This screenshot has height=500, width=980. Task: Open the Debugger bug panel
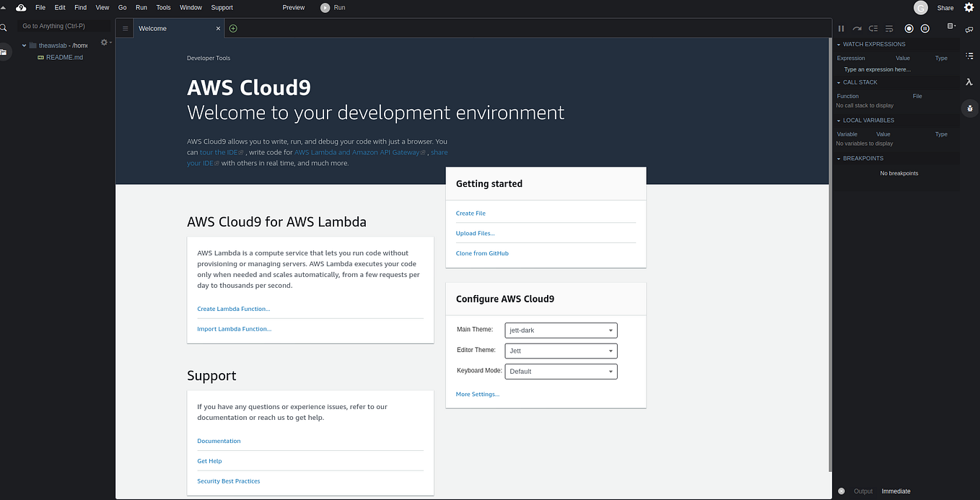pyautogui.click(x=969, y=108)
